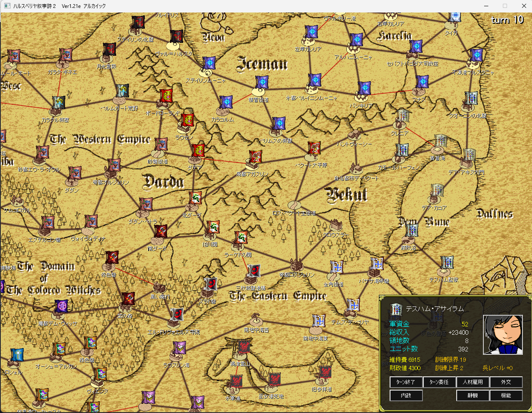This screenshot has height=413, width=532.
Task: Select the クオーニンの北壁 territory flag
Action: [471, 98]
